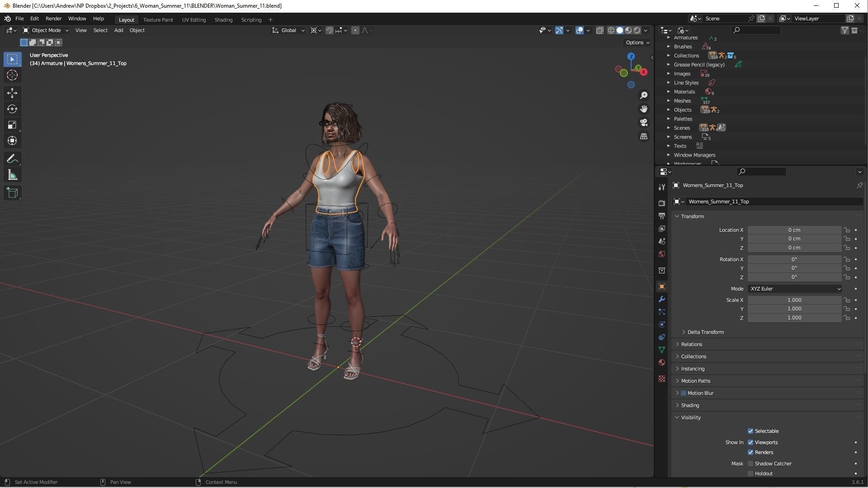The image size is (868, 488).
Task: Open the Window menu
Action: click(x=77, y=19)
